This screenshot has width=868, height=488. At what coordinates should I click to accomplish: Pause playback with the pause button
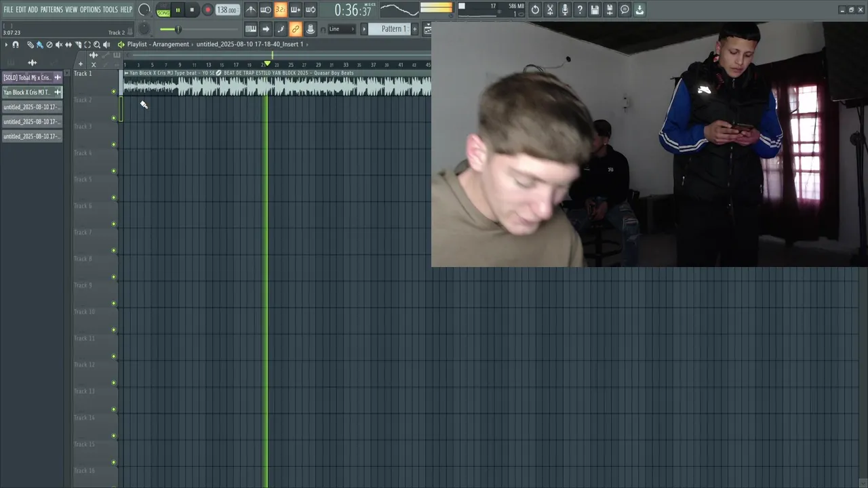tap(178, 10)
